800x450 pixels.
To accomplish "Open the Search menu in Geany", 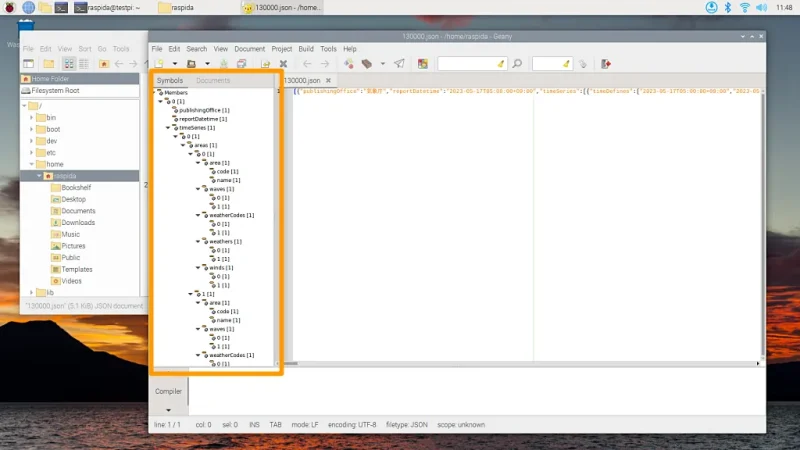I will pyautogui.click(x=196, y=49).
